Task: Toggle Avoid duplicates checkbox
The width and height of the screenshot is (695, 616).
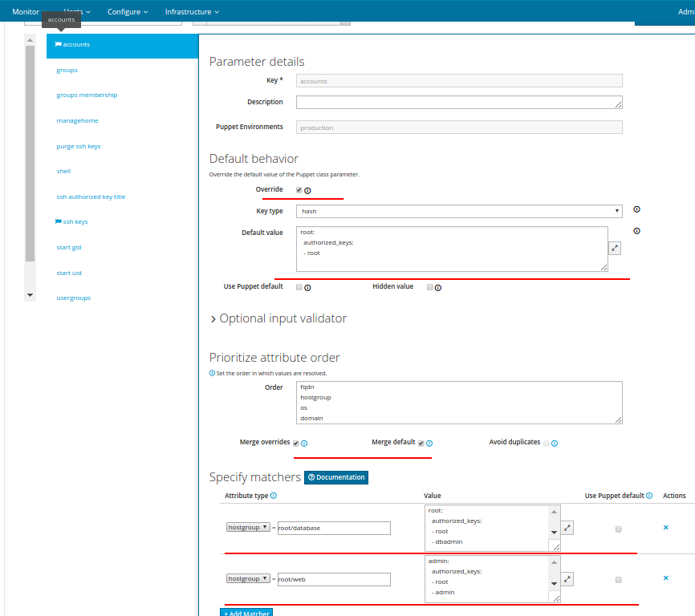Action: coord(546,444)
